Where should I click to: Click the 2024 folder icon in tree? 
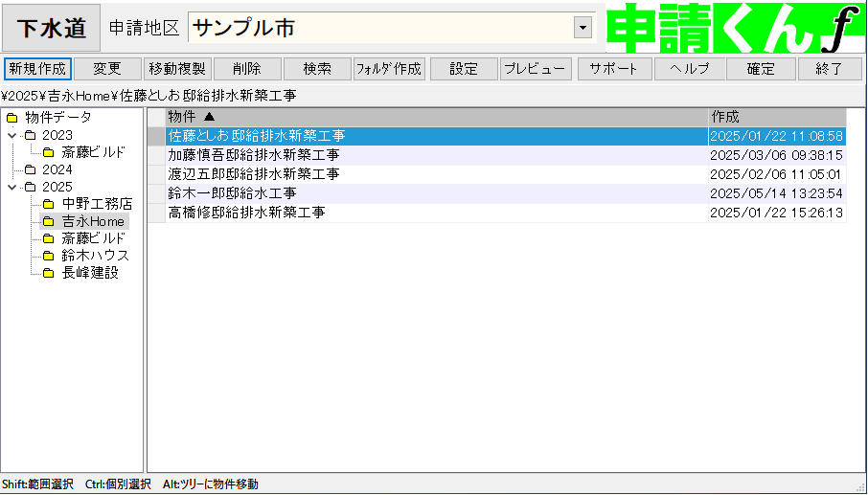pyautogui.click(x=30, y=169)
